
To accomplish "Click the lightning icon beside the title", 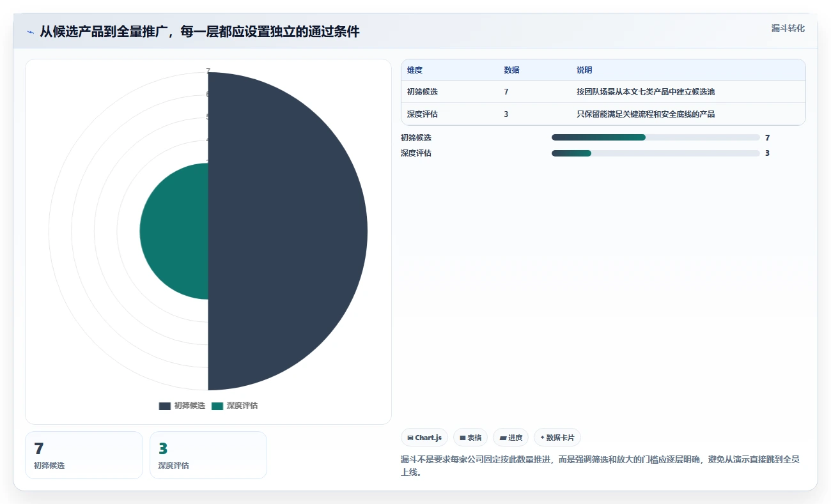I will 30,32.
